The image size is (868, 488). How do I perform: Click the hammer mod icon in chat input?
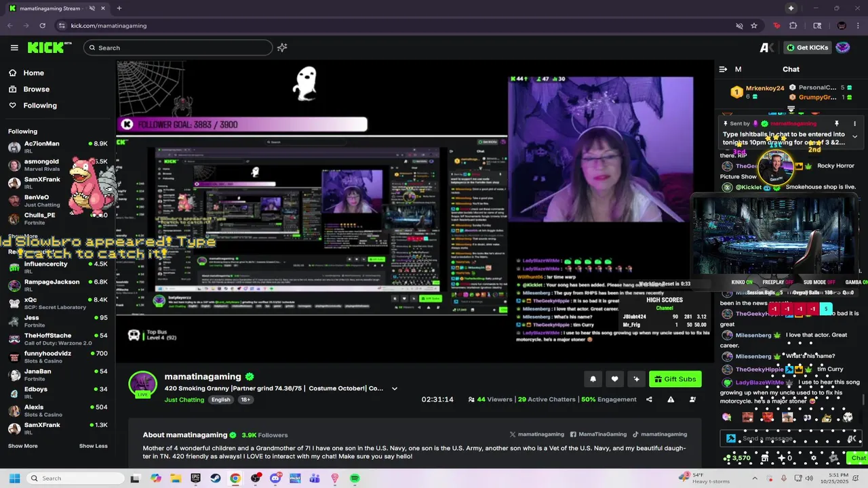click(x=731, y=439)
